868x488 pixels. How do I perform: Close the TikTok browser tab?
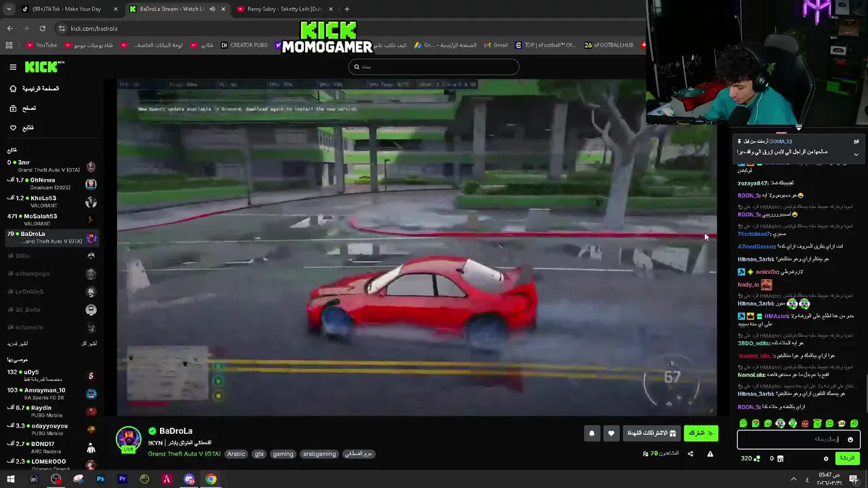(115, 9)
